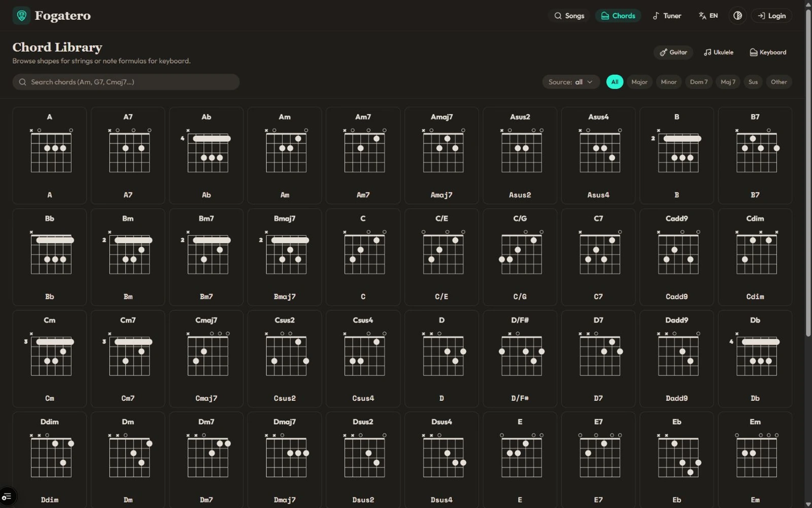Toggle the dark/light theme icon
This screenshot has width=812, height=508.
[x=737, y=16]
